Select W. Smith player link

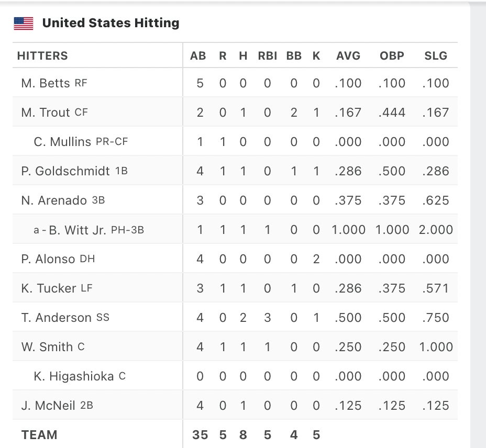click(47, 347)
